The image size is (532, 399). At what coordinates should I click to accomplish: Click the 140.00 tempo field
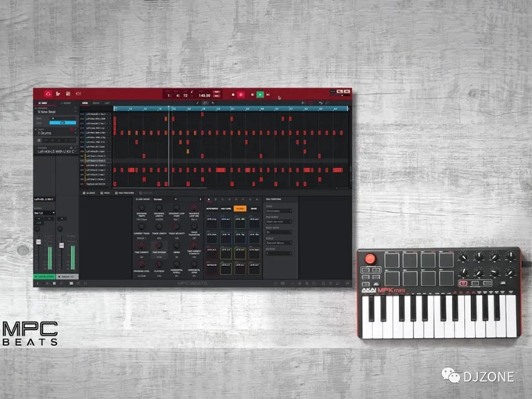tap(204, 95)
